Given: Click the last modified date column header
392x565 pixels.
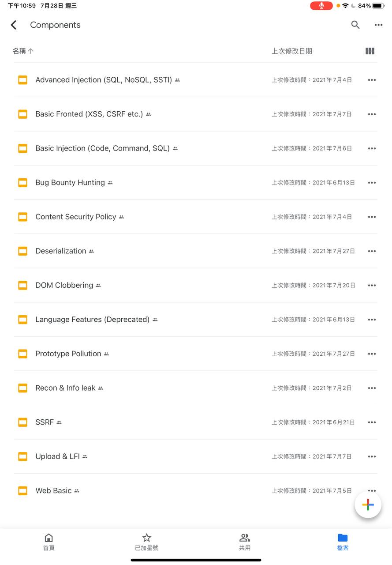Looking at the screenshot, I should pyautogui.click(x=292, y=51).
